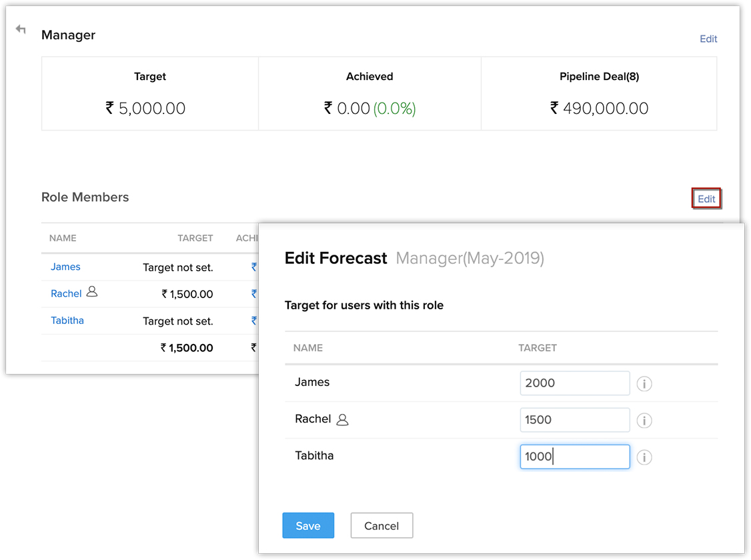
Task: Click the info icon next to Tabitha's target
Action: [644, 457]
